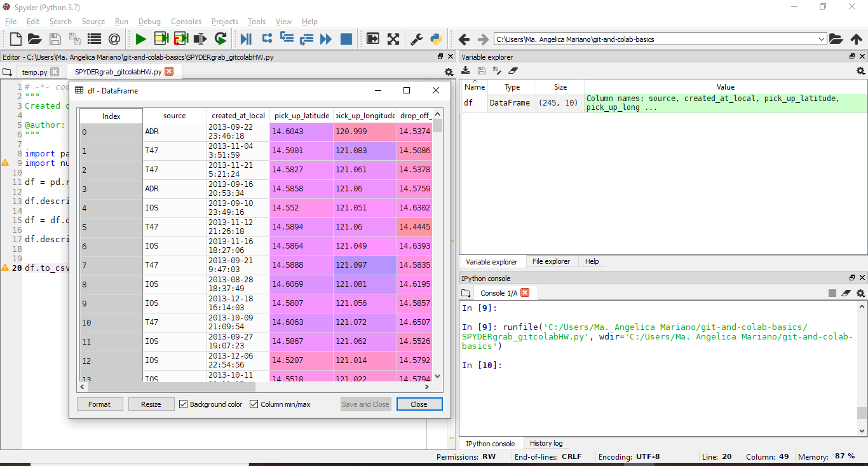
Task: Disable the Column min/max checkbox
Action: tap(254, 404)
